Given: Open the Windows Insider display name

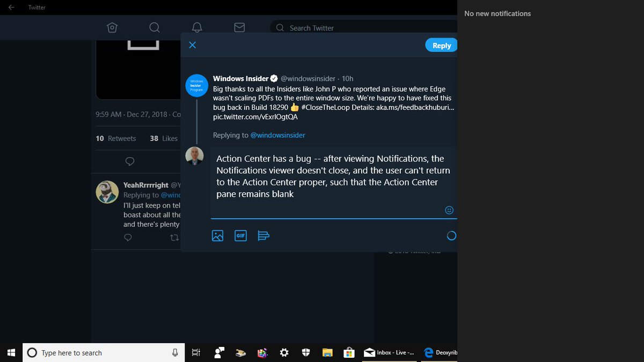Looking at the screenshot, I should click(x=240, y=78).
